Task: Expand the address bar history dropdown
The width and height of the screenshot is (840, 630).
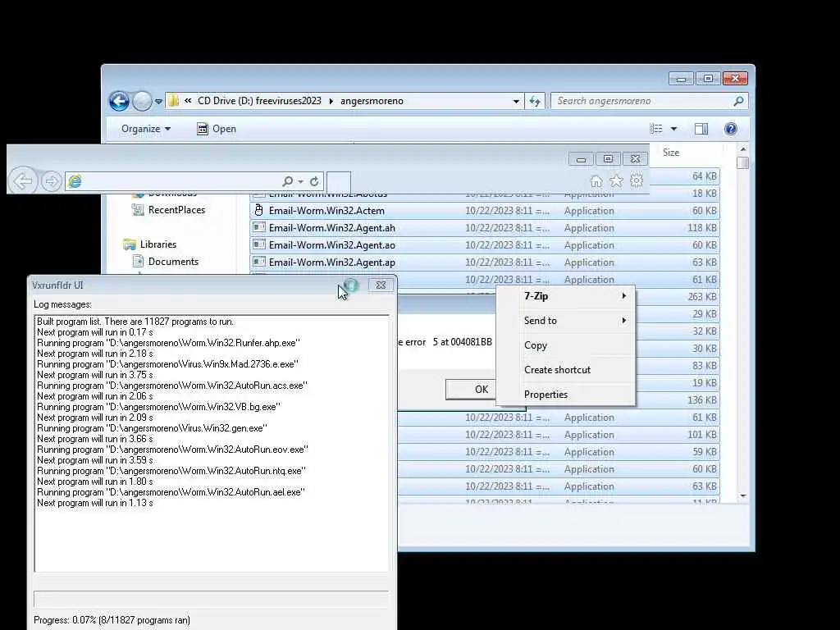Action: (x=516, y=101)
